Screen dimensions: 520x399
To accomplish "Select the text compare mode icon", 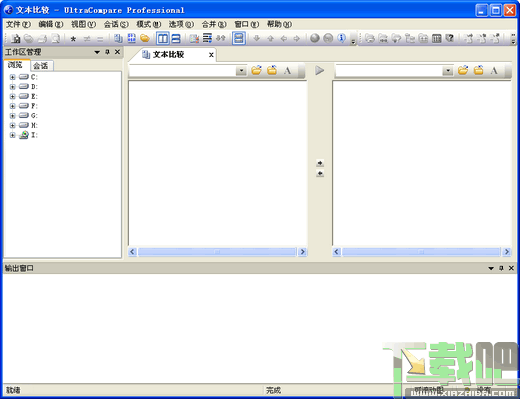I will (x=118, y=39).
